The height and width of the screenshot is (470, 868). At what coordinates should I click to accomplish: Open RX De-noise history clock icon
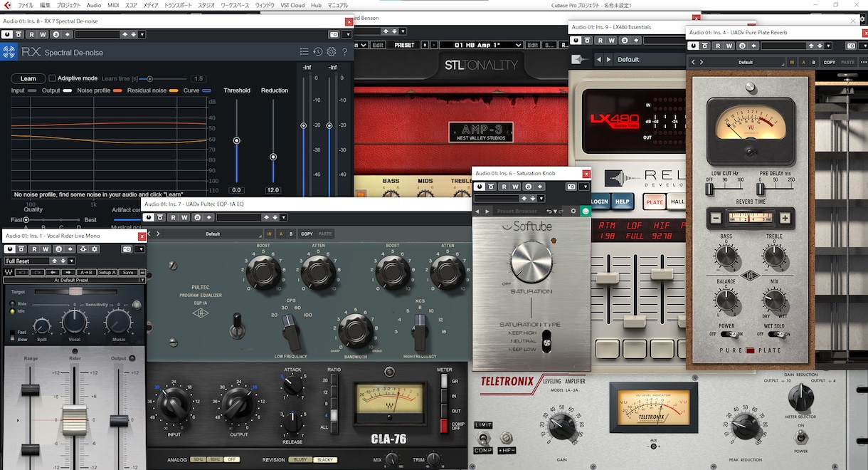[x=318, y=52]
